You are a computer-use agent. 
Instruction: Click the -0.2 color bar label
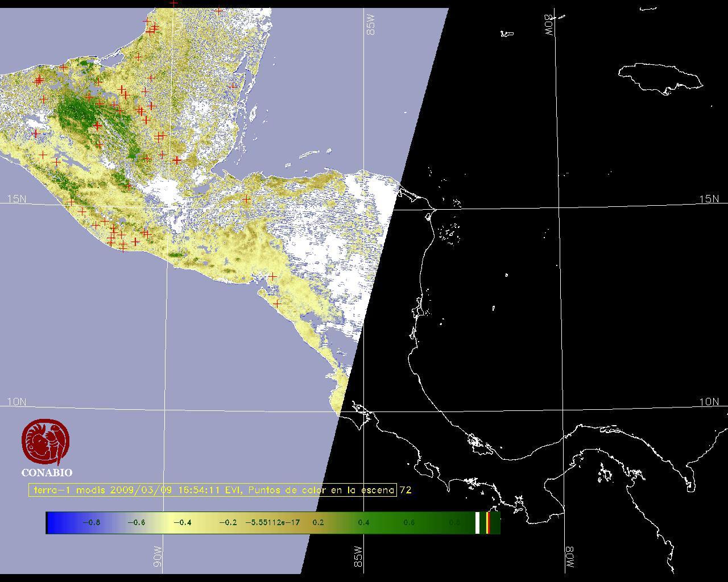point(227,522)
